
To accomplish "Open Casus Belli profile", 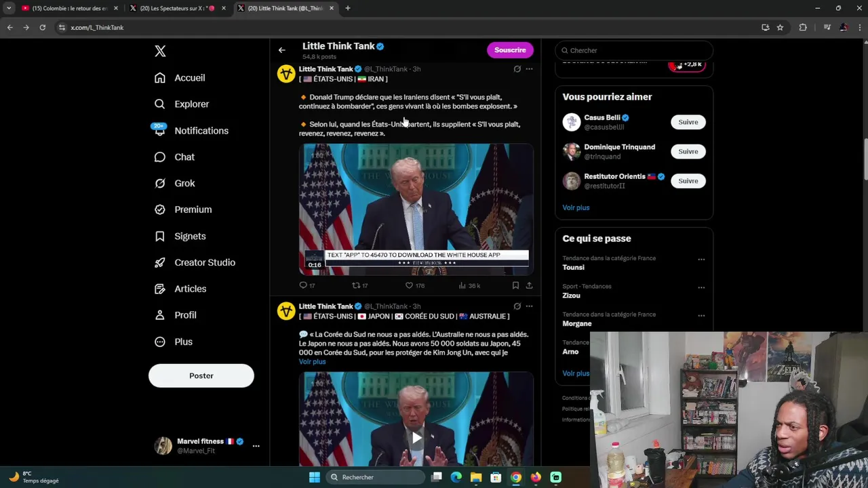I will pyautogui.click(x=601, y=118).
